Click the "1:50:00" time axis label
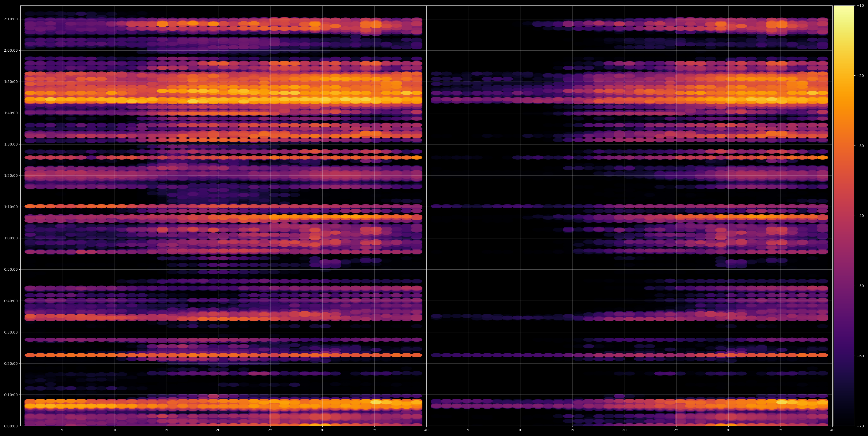This screenshot has height=436, width=868. coord(11,82)
